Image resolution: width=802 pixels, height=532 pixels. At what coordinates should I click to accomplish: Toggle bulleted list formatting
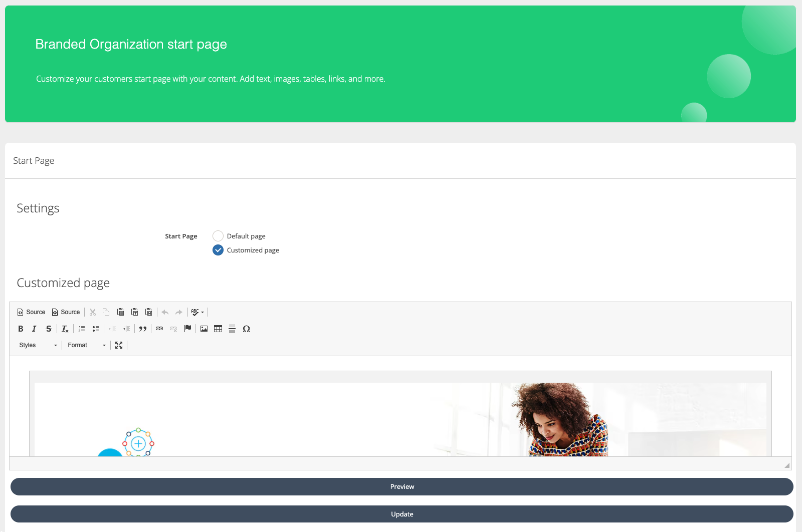(96, 329)
